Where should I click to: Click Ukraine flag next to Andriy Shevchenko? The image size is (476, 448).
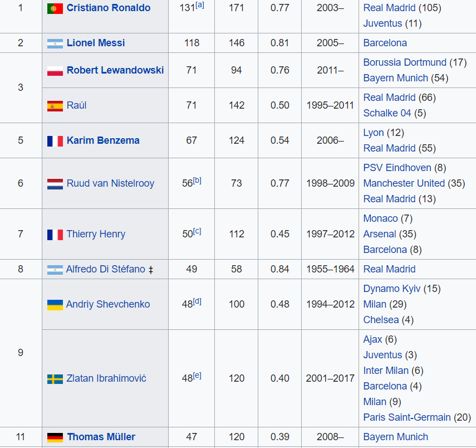tap(55, 305)
